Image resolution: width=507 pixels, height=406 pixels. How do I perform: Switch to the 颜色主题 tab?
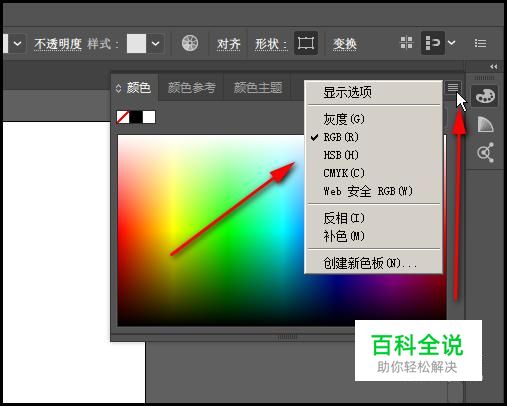[258, 88]
